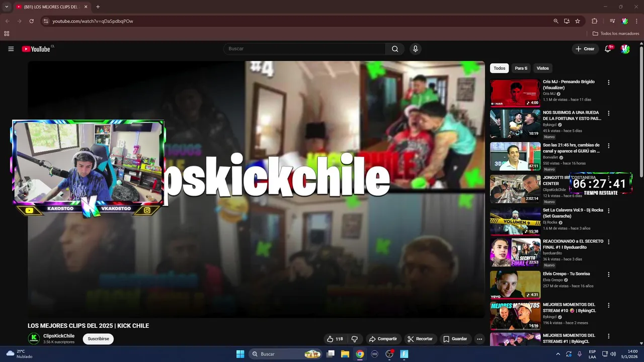The height and width of the screenshot is (362, 644).
Task: Open options for Elvis Crespo - Tu Sonrisa
Action: pos(609,275)
